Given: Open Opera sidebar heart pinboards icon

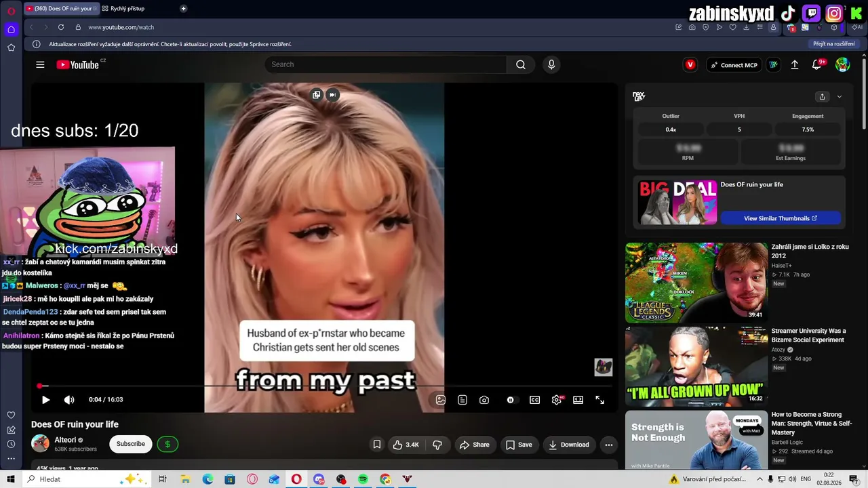Looking at the screenshot, I should (x=11, y=415).
